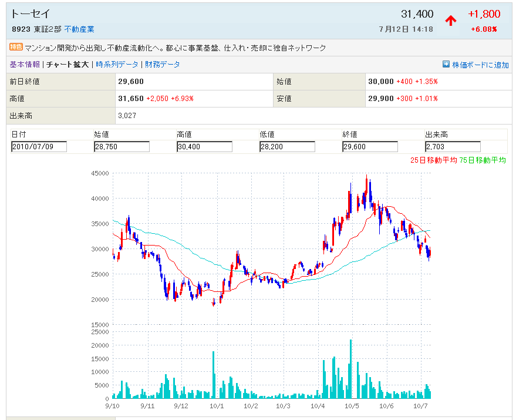Click the 10/3 date label on chart axis
Image resolution: width=516 pixels, height=420 pixels.
tap(283, 406)
